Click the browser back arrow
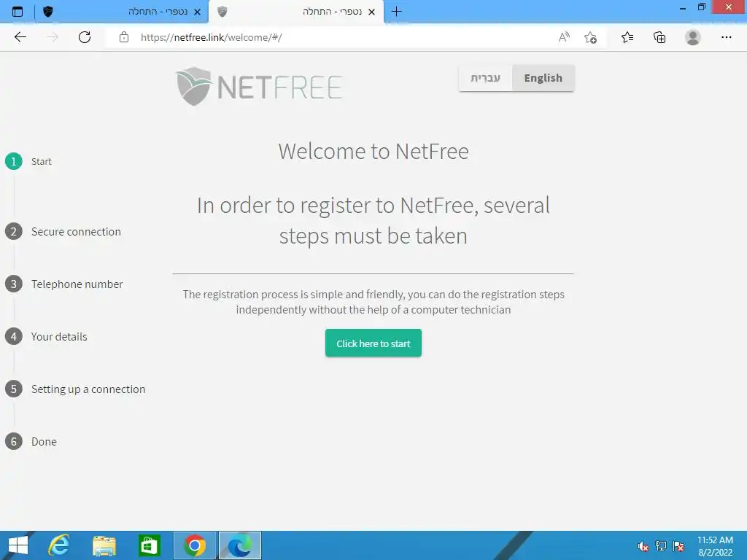The height and width of the screenshot is (560, 747). pos(20,37)
